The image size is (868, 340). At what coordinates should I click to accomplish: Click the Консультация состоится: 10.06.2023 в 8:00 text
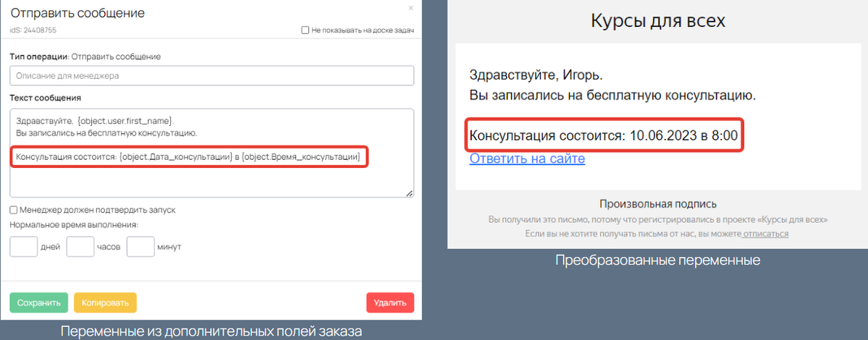click(x=603, y=135)
